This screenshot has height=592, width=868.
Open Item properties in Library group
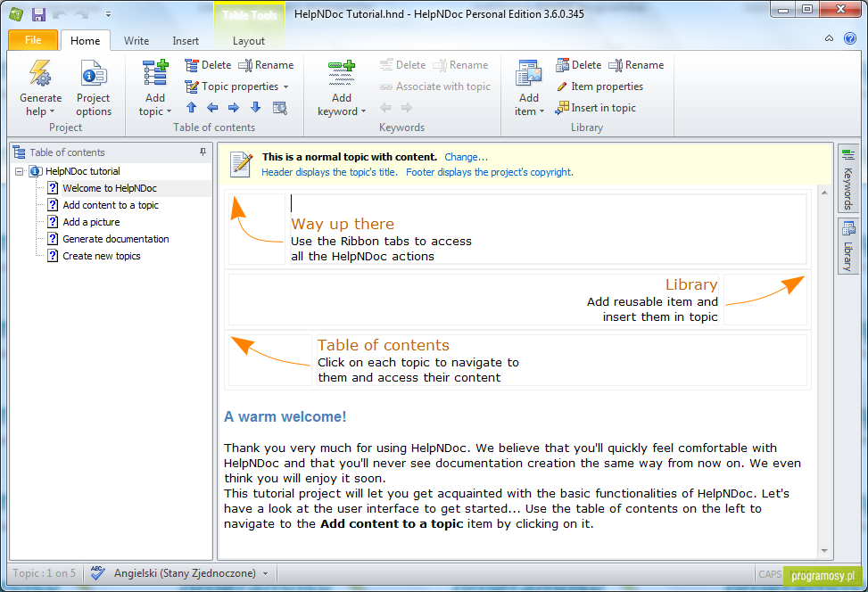[x=599, y=86]
